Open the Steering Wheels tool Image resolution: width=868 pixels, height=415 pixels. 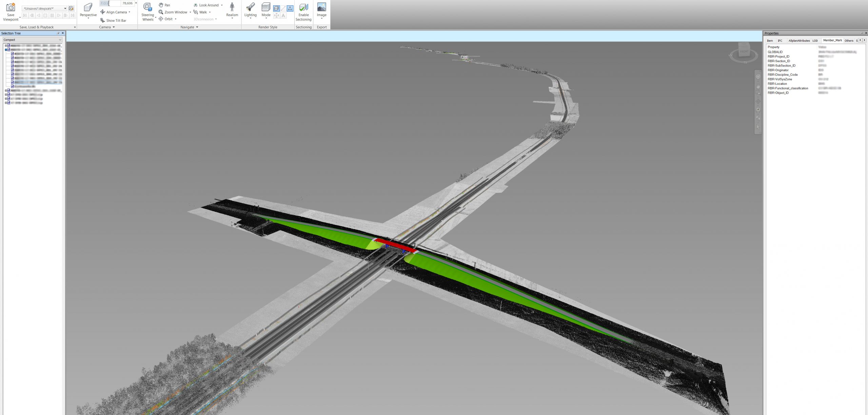point(147,7)
